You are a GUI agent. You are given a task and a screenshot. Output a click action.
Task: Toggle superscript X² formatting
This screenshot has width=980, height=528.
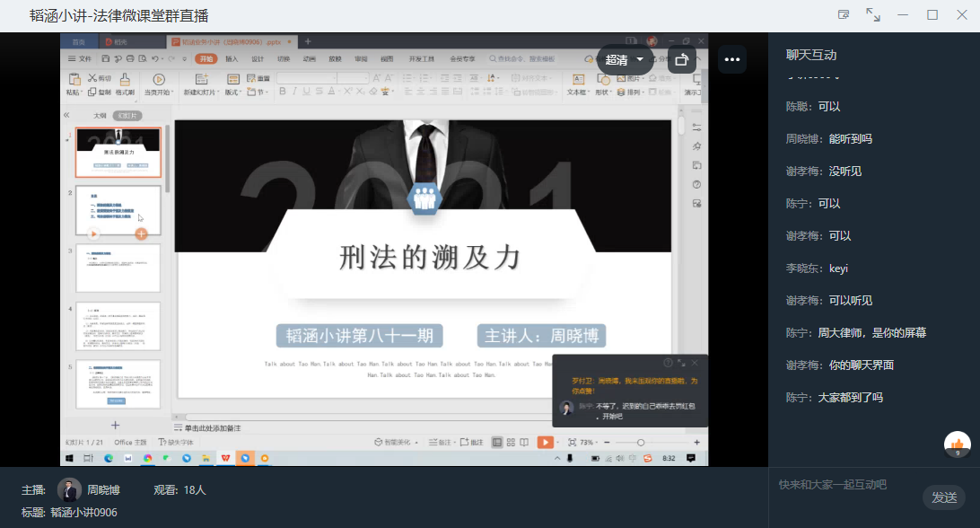tap(347, 92)
